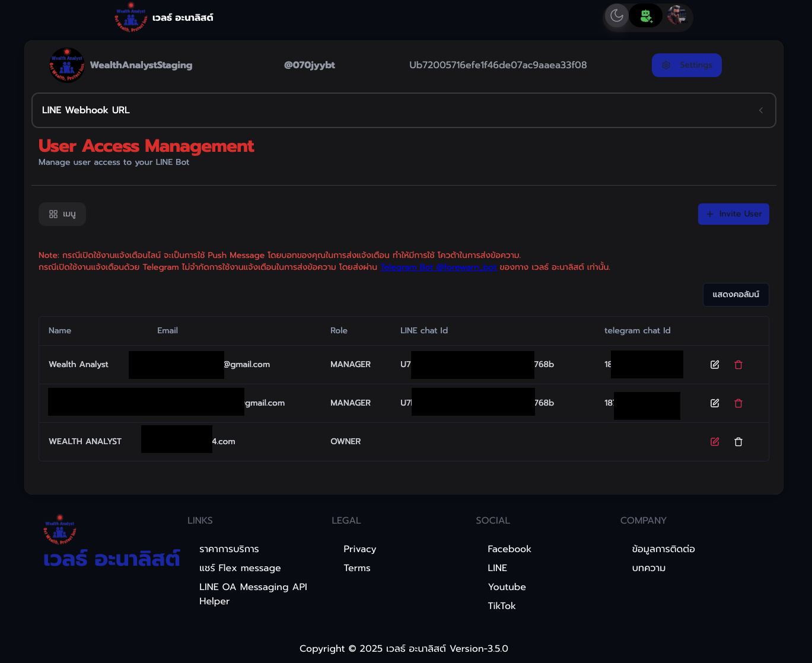The image size is (812, 663).
Task: Open the Facebook social link
Action: 510,549
